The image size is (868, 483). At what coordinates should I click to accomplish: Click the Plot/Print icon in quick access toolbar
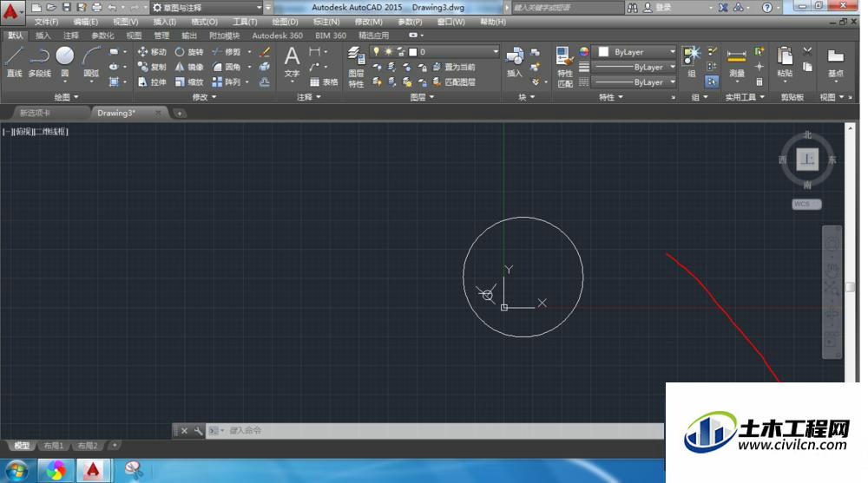97,7
